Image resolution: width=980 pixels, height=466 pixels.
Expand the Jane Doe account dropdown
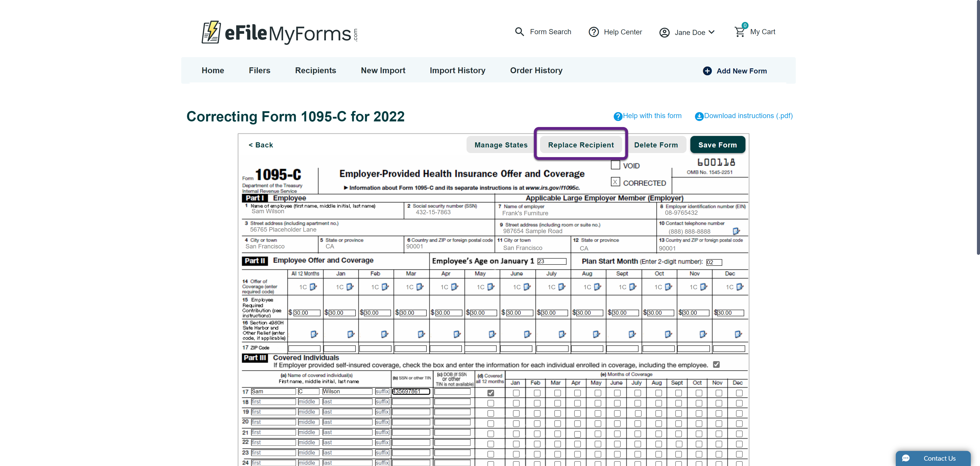pyautogui.click(x=712, y=32)
